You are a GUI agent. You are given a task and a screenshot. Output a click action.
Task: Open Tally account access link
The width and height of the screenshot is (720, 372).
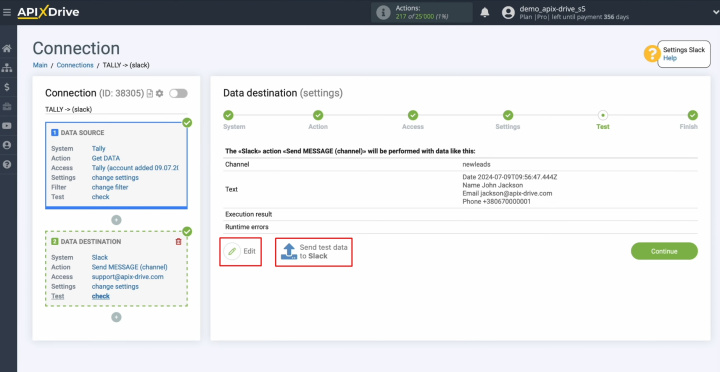coord(135,168)
